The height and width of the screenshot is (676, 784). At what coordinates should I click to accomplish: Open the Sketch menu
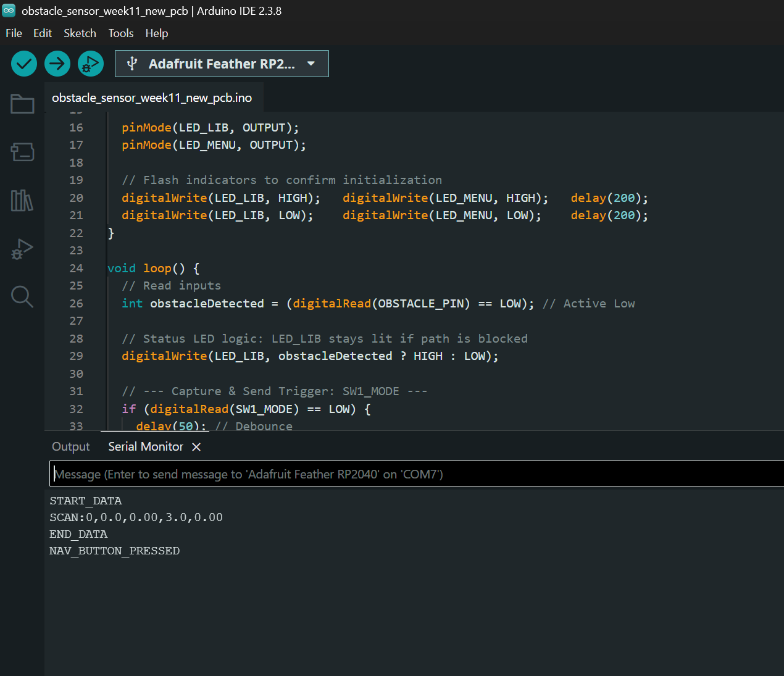tap(80, 33)
